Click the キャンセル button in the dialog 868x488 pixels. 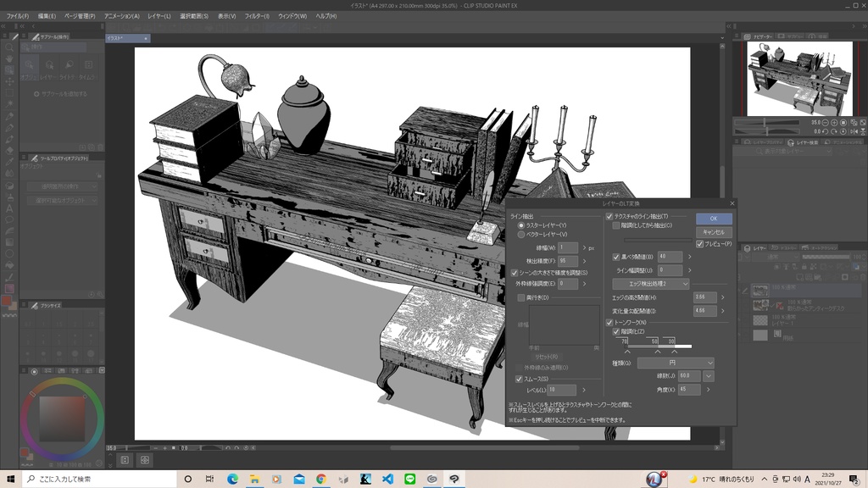(x=713, y=232)
